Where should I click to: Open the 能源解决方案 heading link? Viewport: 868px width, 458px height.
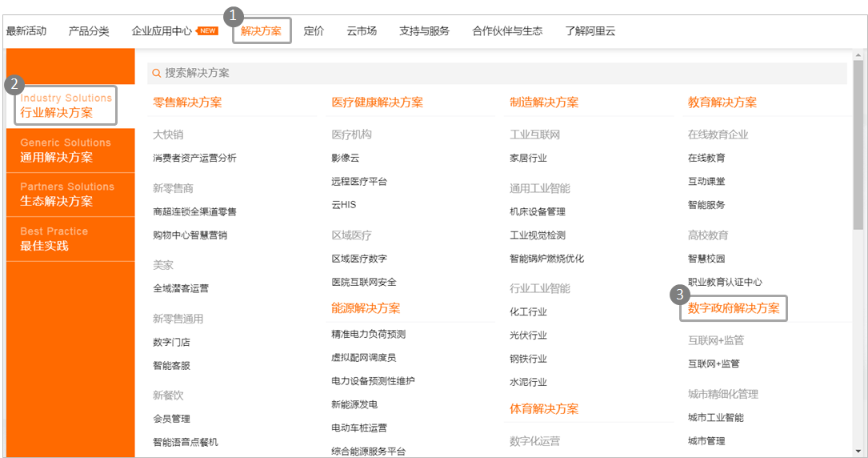(x=366, y=308)
